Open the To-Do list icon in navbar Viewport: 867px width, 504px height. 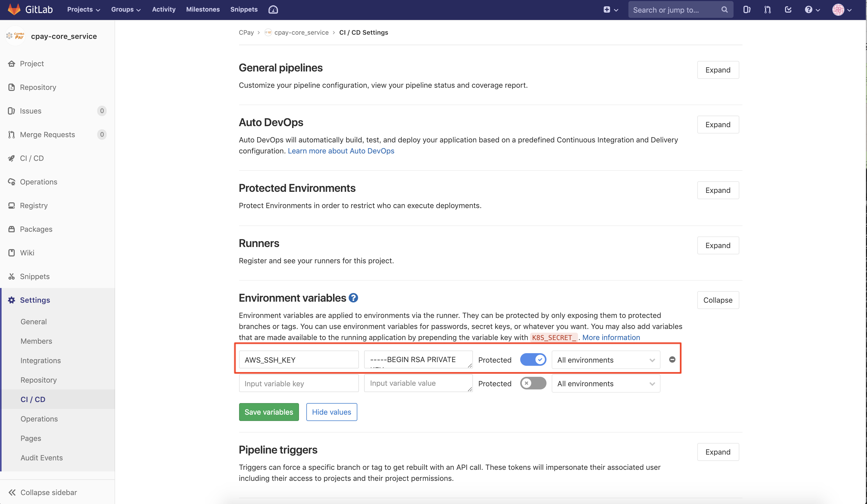(788, 10)
